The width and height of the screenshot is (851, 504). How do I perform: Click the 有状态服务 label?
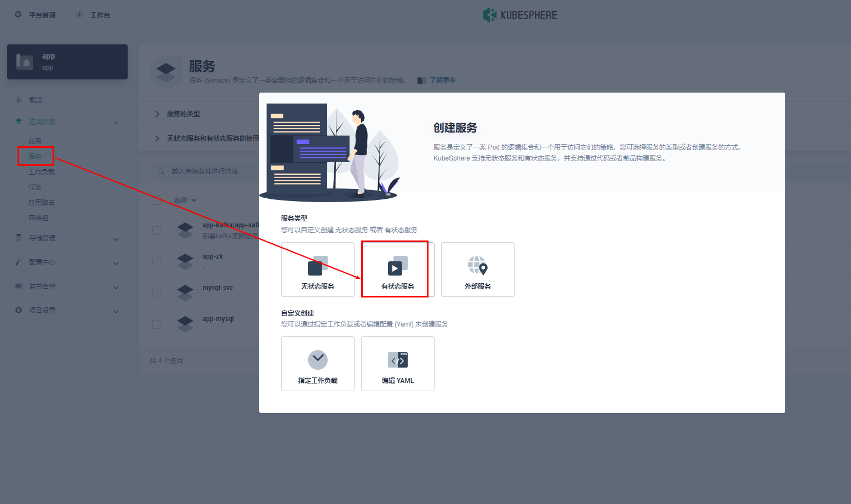[398, 287]
